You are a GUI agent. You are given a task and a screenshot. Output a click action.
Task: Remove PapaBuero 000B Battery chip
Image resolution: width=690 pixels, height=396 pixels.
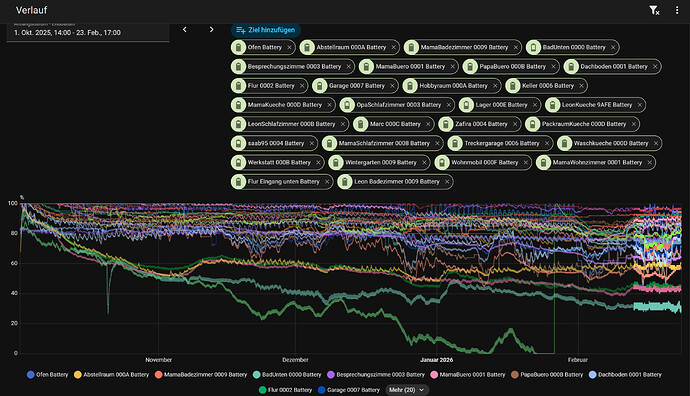(x=553, y=66)
